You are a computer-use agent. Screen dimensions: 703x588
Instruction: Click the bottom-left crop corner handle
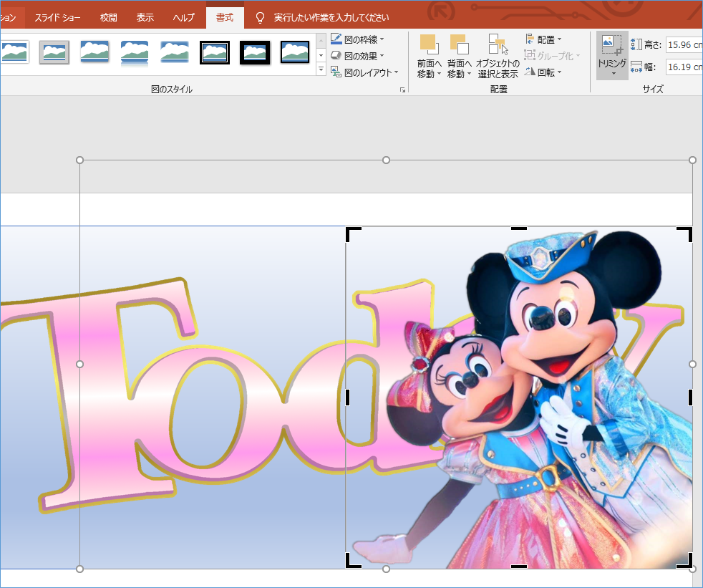click(x=351, y=564)
